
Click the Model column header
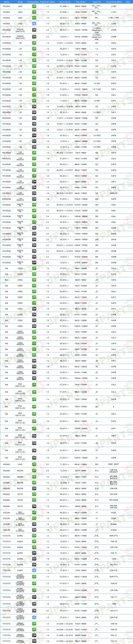click(20, 2)
